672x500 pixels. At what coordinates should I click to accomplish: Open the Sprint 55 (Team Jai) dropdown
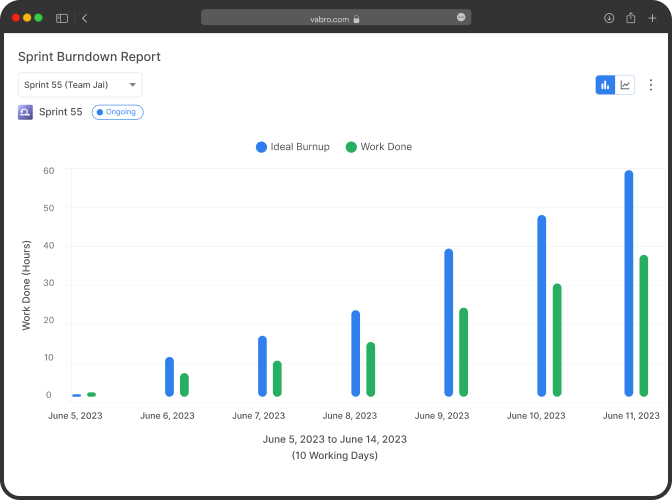pyautogui.click(x=80, y=85)
